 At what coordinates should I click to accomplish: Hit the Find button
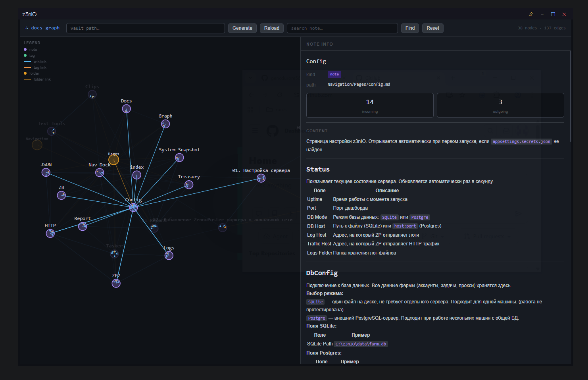point(410,28)
